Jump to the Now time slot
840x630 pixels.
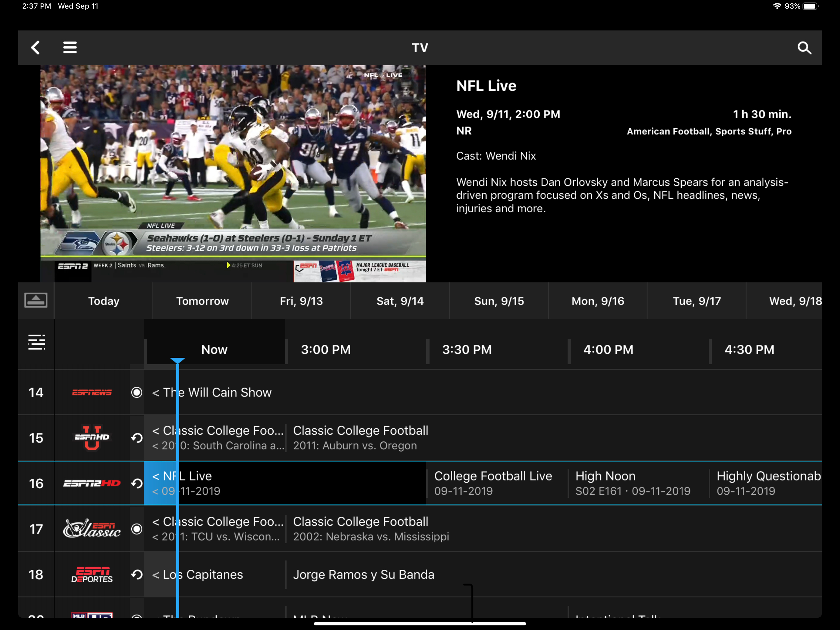click(x=214, y=349)
